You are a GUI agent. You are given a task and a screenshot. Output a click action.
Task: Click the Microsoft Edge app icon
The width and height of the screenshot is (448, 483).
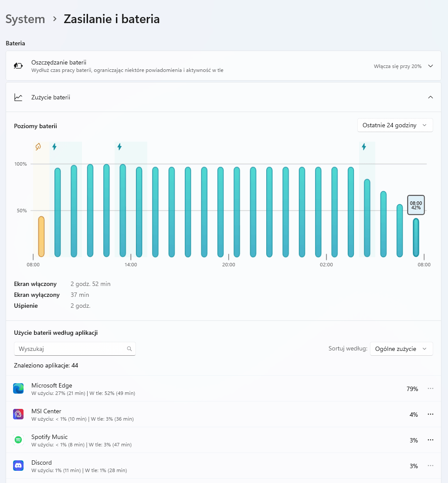click(18, 389)
